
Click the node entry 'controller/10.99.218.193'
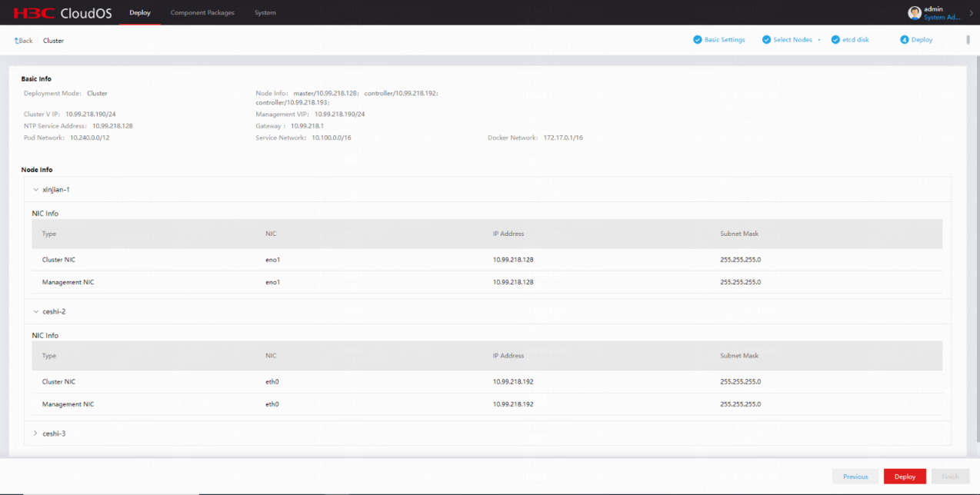pyautogui.click(x=292, y=102)
